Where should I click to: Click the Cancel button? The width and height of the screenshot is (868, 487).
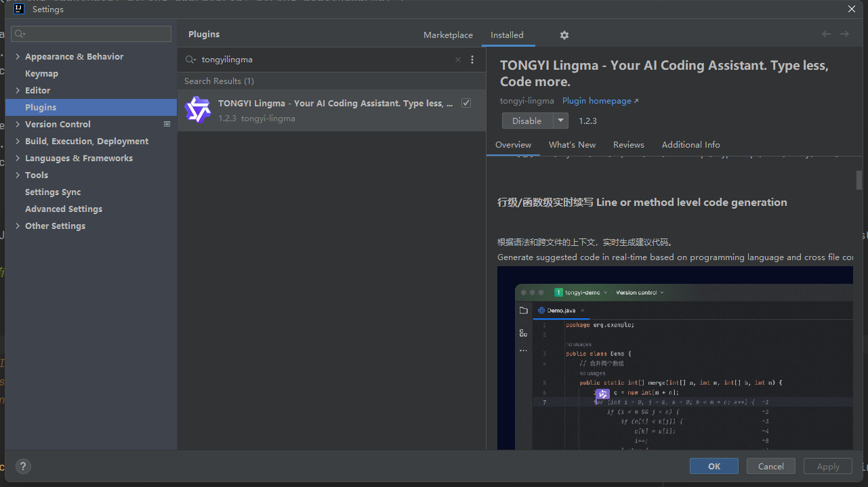click(771, 466)
